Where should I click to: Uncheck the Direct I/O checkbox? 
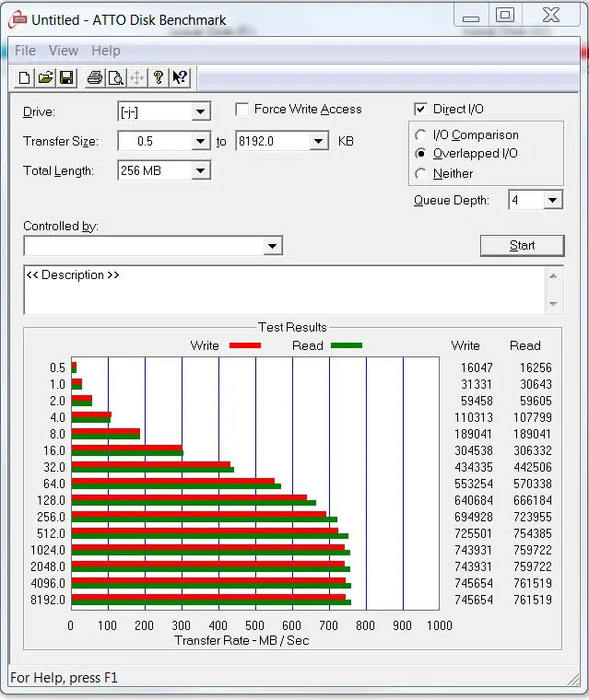click(420, 110)
